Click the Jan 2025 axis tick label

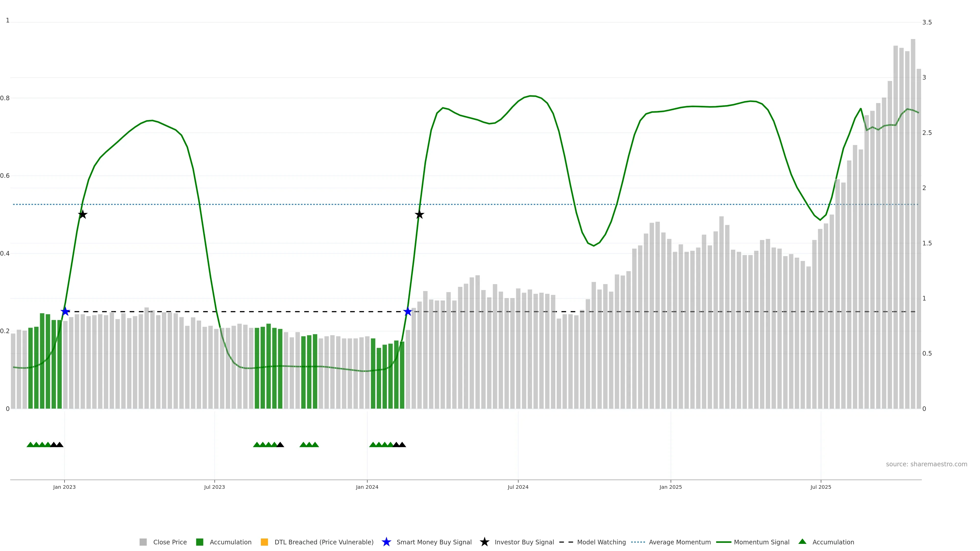(670, 487)
